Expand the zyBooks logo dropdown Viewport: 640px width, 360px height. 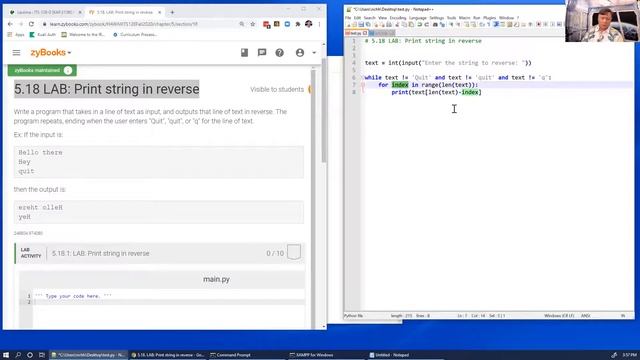pos(69,53)
